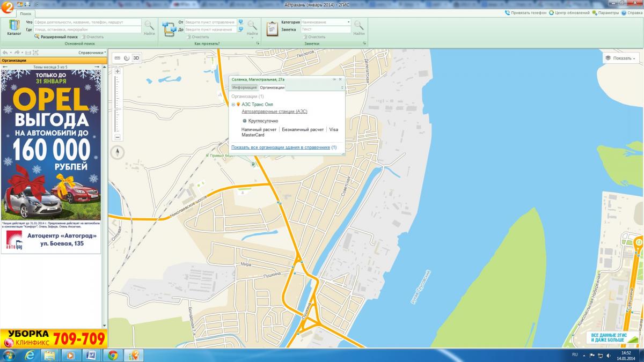Pick departure point on map icon
This screenshot has height=362, width=644.
241,22
